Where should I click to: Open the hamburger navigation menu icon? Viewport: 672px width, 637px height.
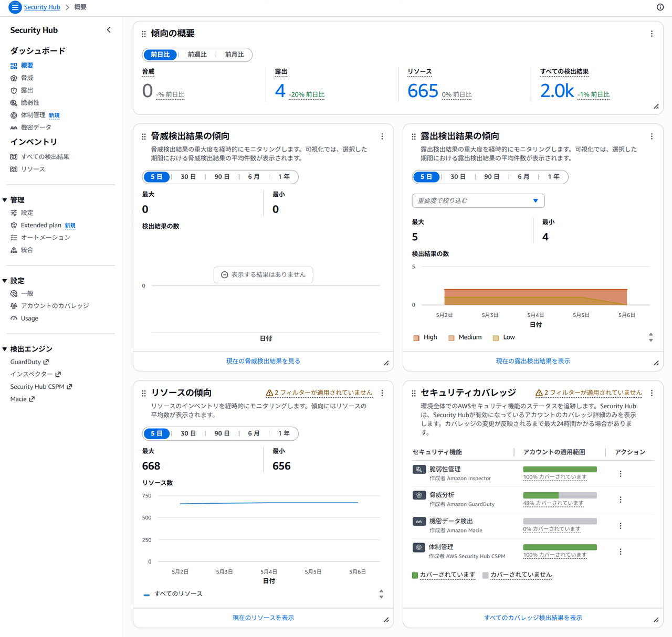pyautogui.click(x=15, y=7)
